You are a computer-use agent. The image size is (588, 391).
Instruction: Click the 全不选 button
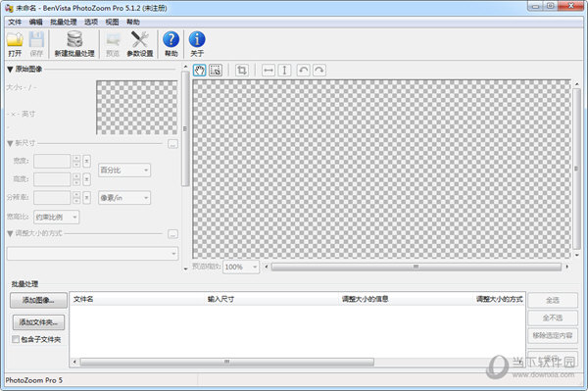(x=553, y=318)
